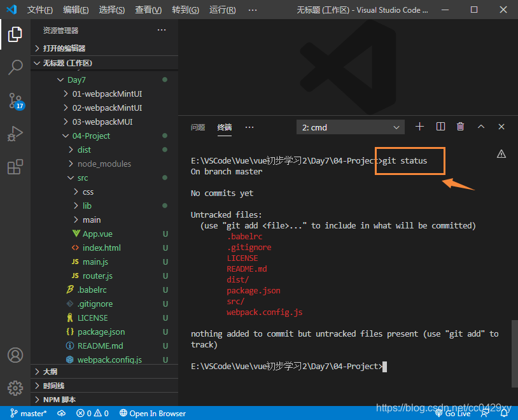Click the master* branch in status bar
Screen dimensions: 518x420
click(x=29, y=414)
